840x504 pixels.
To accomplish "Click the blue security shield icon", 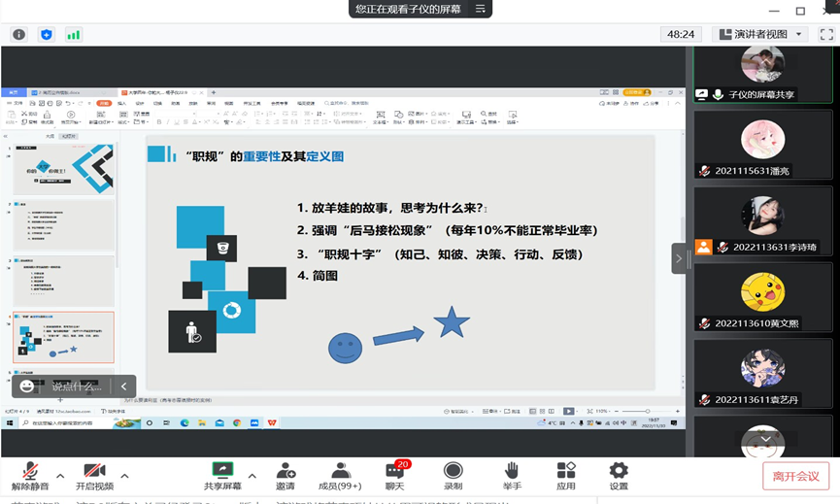I will [46, 34].
